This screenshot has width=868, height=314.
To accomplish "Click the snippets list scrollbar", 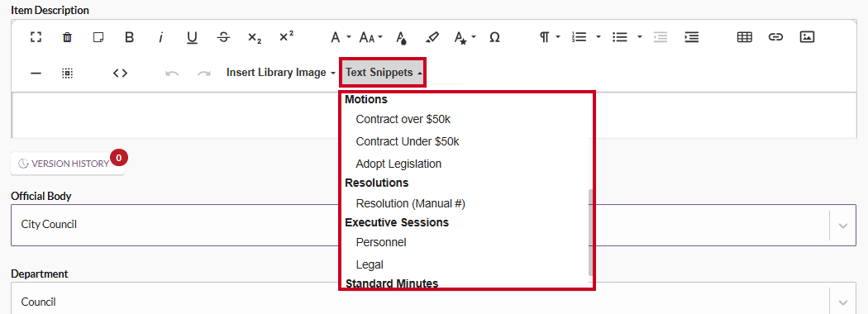I will [x=591, y=232].
